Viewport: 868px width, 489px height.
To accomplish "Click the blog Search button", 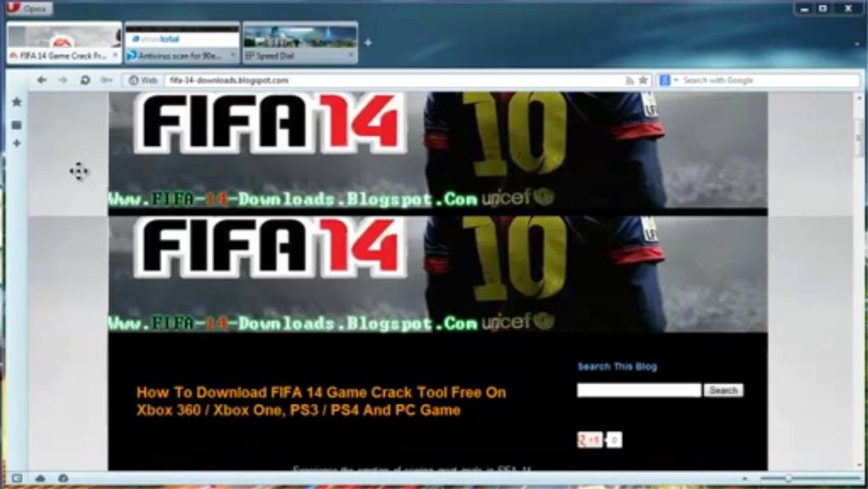I will point(723,390).
